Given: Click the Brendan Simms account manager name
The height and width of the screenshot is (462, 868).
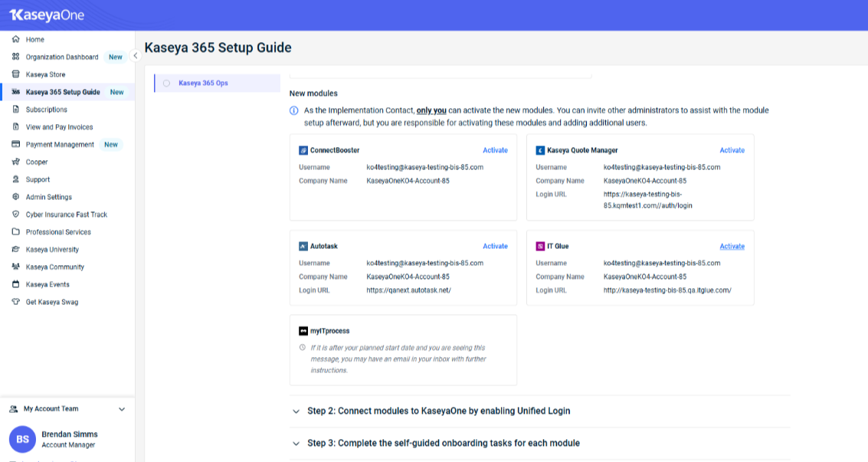Looking at the screenshot, I should [x=70, y=434].
